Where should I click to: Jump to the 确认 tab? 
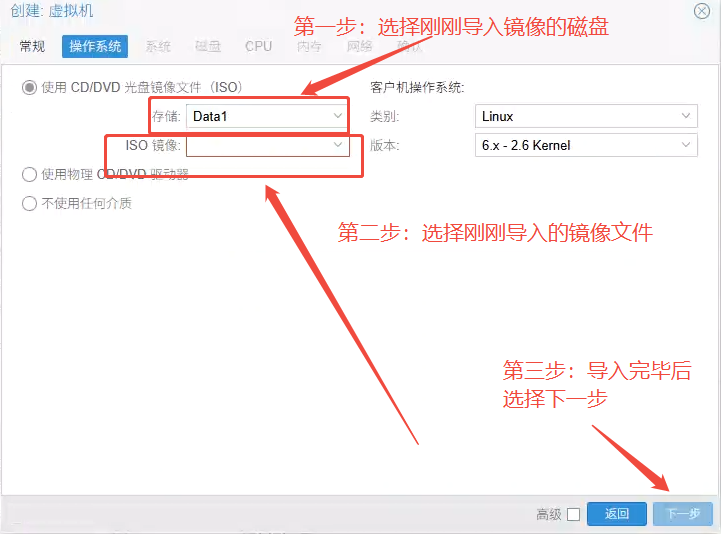tap(409, 46)
